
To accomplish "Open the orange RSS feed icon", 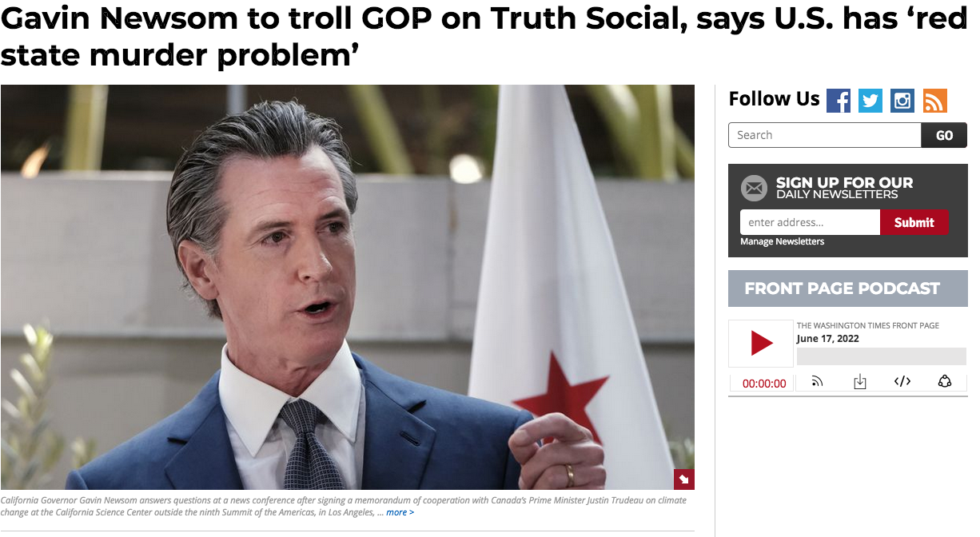I will click(935, 101).
